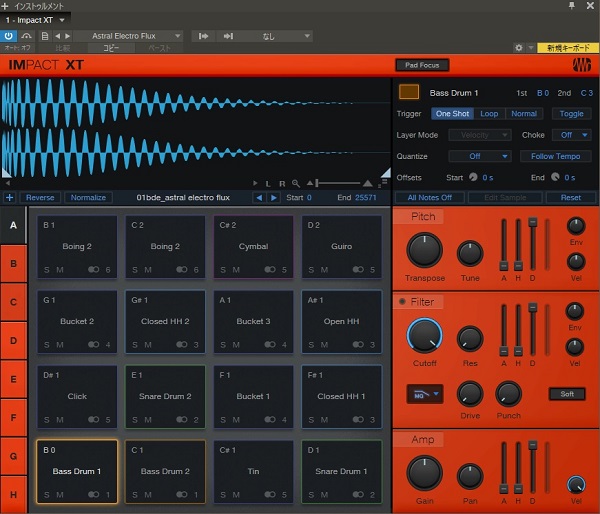Set trigger mode to Normal
Screen dimensions: 600x514
point(524,114)
